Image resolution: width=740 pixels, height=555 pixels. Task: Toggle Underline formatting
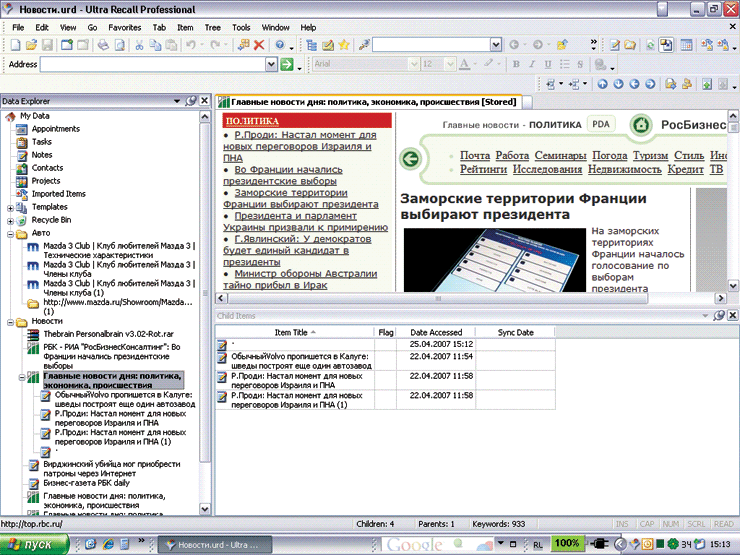[548, 64]
